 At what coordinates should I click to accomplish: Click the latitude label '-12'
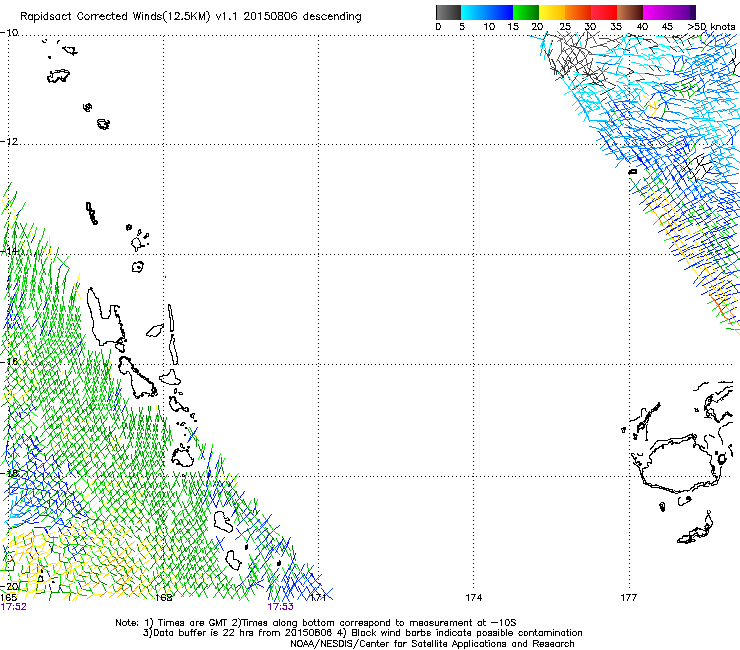coord(9,142)
